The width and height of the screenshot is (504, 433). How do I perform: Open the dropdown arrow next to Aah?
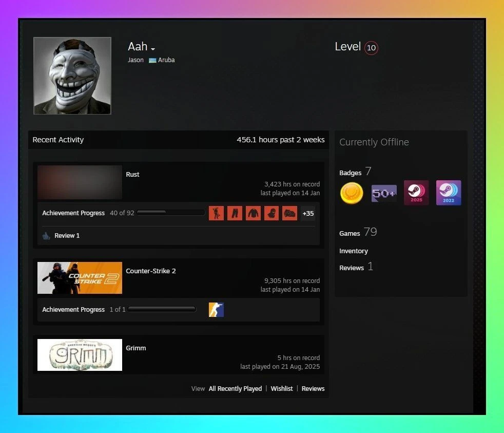point(153,49)
